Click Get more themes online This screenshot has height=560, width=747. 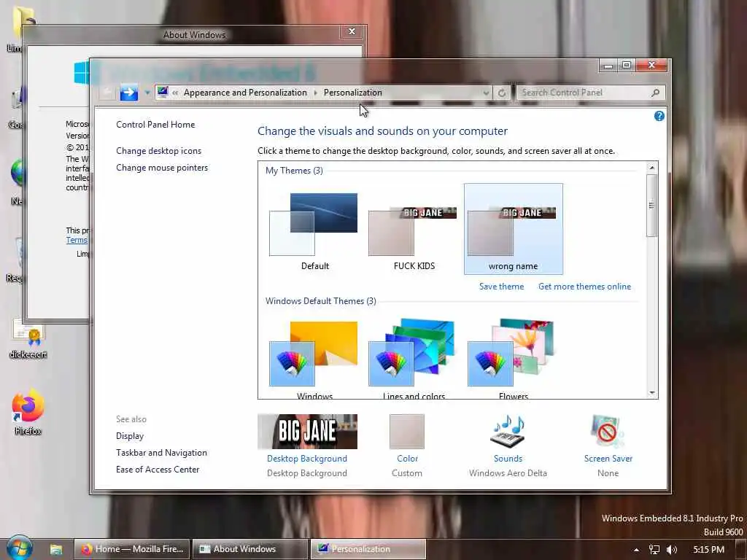[584, 286]
